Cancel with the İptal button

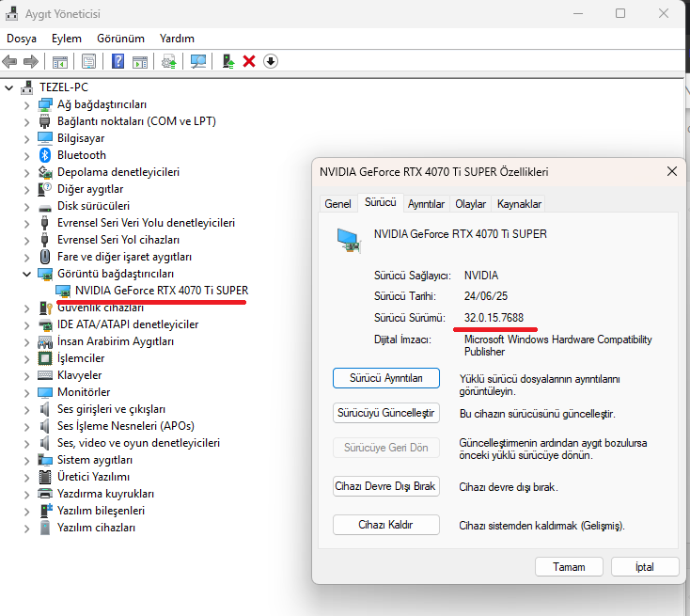[x=645, y=567]
